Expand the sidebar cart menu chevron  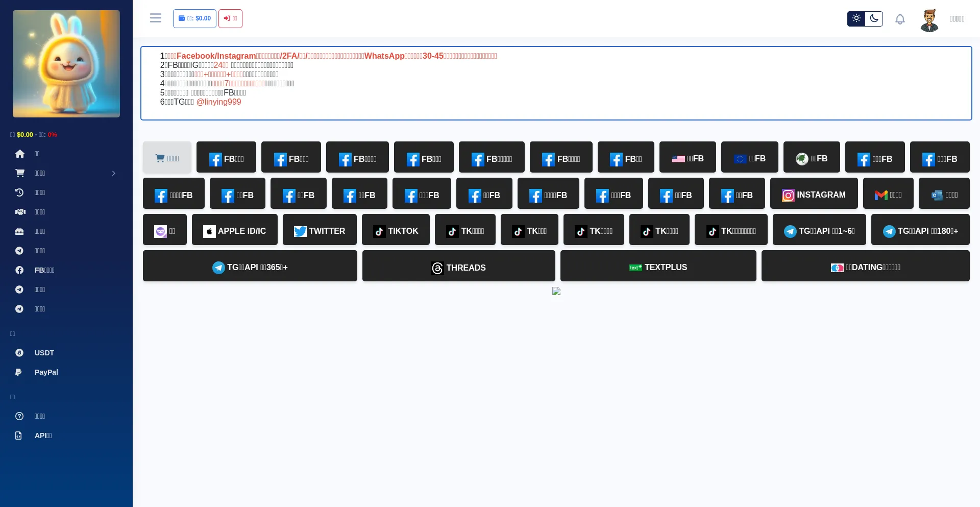(x=113, y=173)
